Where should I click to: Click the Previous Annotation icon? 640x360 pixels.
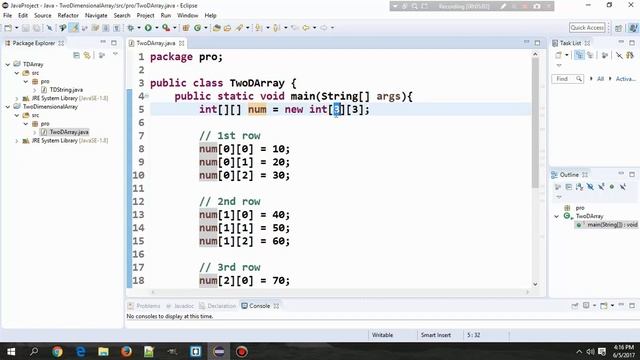tap(277, 28)
